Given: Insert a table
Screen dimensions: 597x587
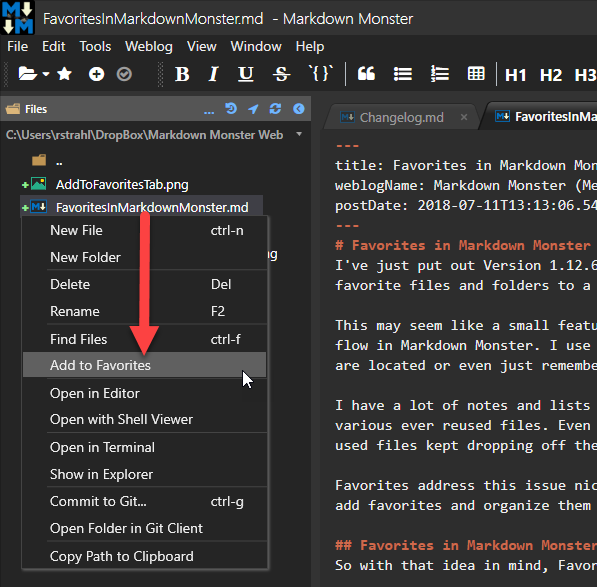Looking at the screenshot, I should pyautogui.click(x=476, y=73).
